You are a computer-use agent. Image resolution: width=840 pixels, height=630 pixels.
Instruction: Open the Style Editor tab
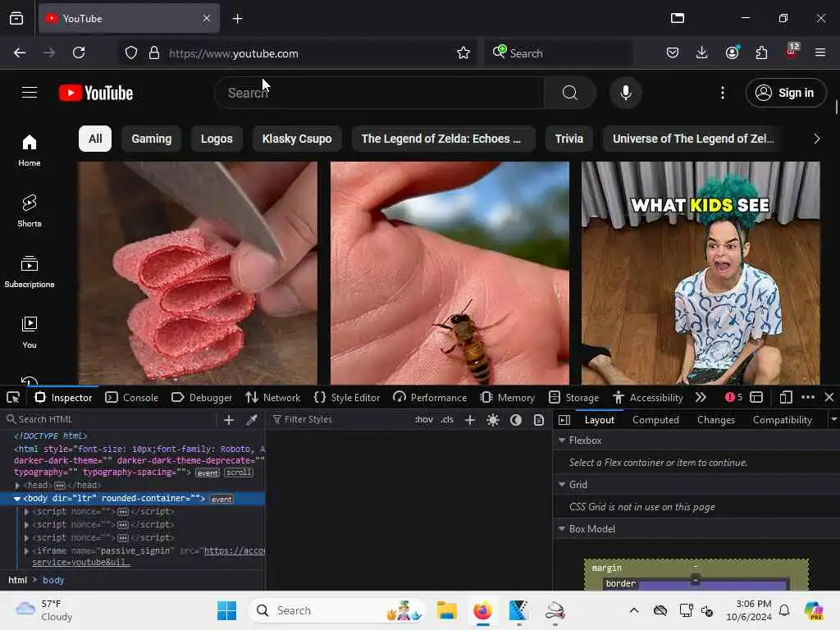tap(347, 398)
